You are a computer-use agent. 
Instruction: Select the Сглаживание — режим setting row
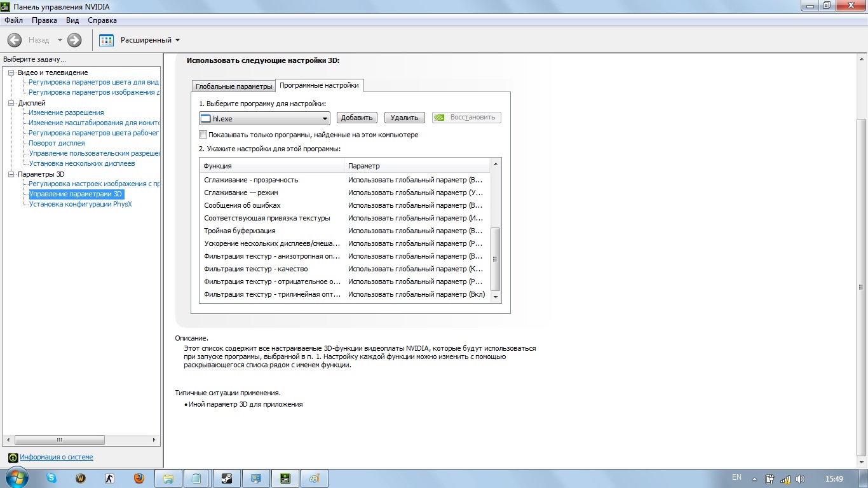pyautogui.click(x=345, y=193)
